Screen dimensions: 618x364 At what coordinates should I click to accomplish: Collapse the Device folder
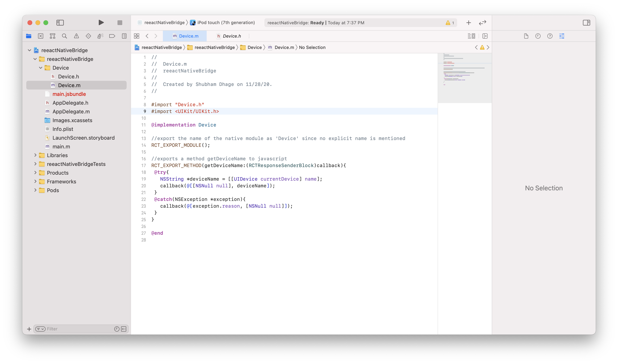41,68
